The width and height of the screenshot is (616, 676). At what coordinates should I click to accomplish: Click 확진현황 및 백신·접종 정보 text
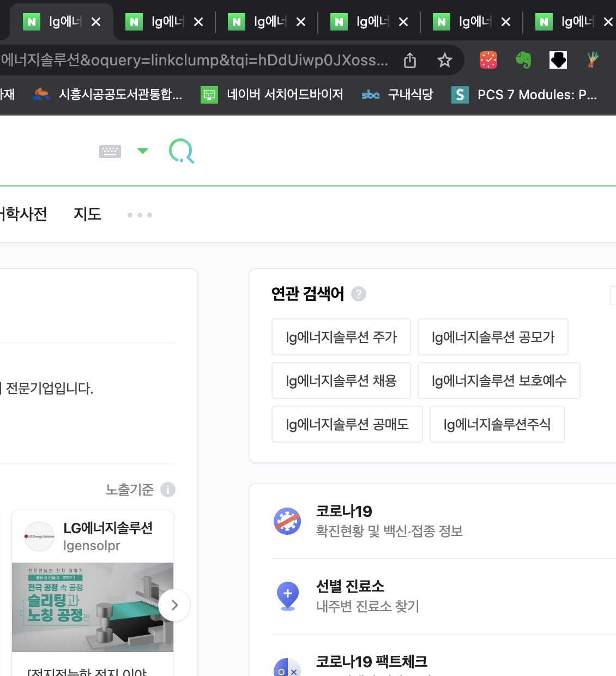pyautogui.click(x=390, y=531)
